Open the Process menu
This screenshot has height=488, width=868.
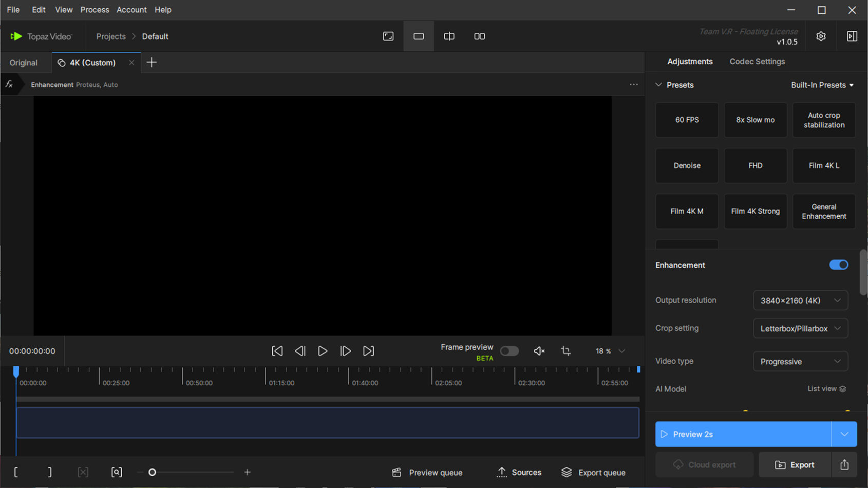tap(95, 10)
